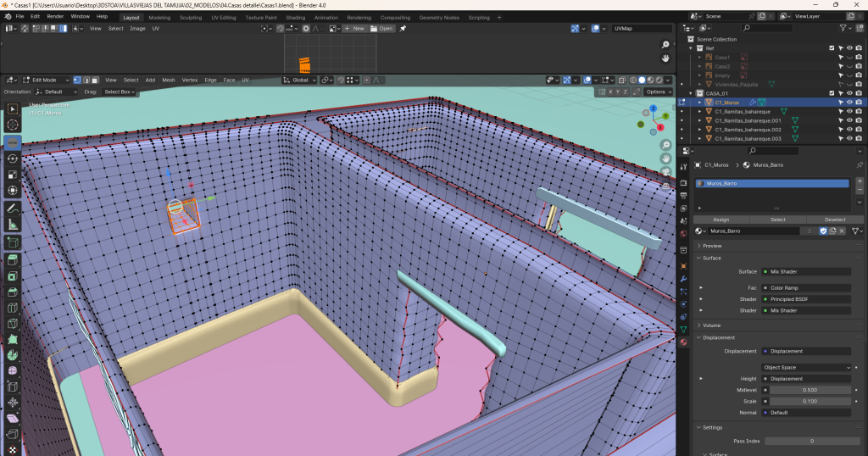The width and height of the screenshot is (868, 456).
Task: Switch to the UV Editing workspace tab
Action: tap(223, 17)
